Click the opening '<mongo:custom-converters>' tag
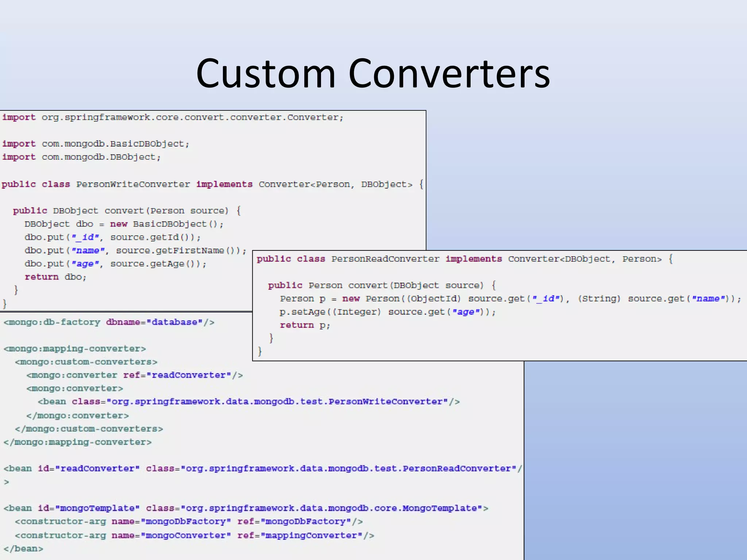747x560 pixels. pyautogui.click(x=86, y=362)
